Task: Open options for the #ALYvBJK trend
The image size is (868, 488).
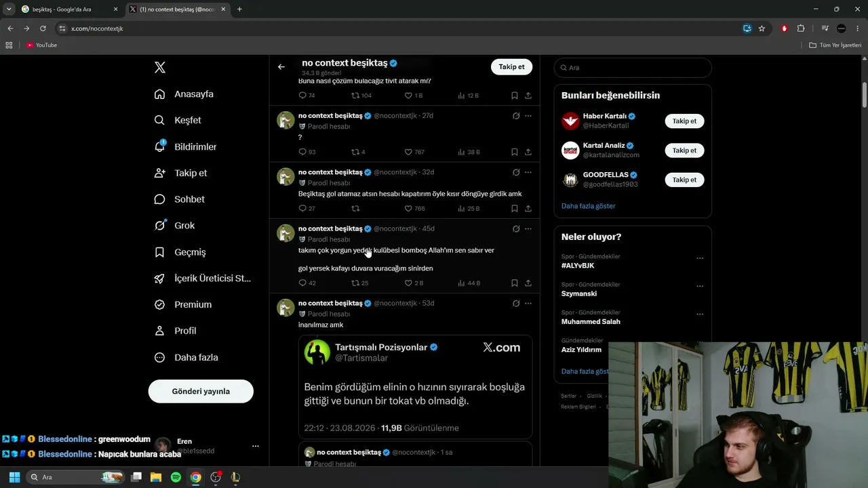Action: (700, 258)
